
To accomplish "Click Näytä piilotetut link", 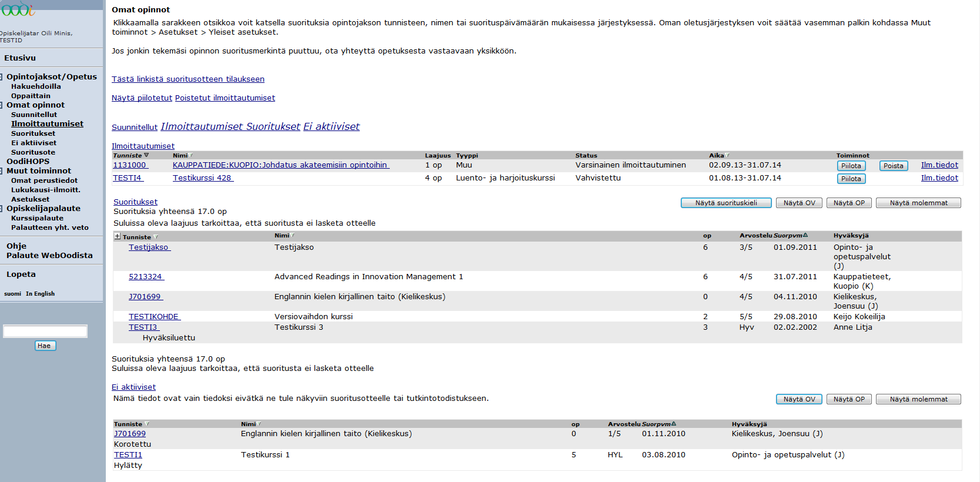I will click(142, 98).
